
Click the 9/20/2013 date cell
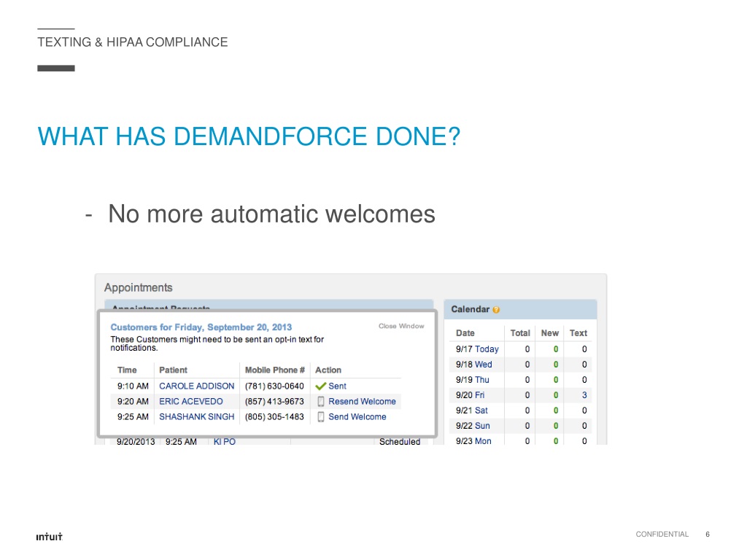tap(136, 441)
